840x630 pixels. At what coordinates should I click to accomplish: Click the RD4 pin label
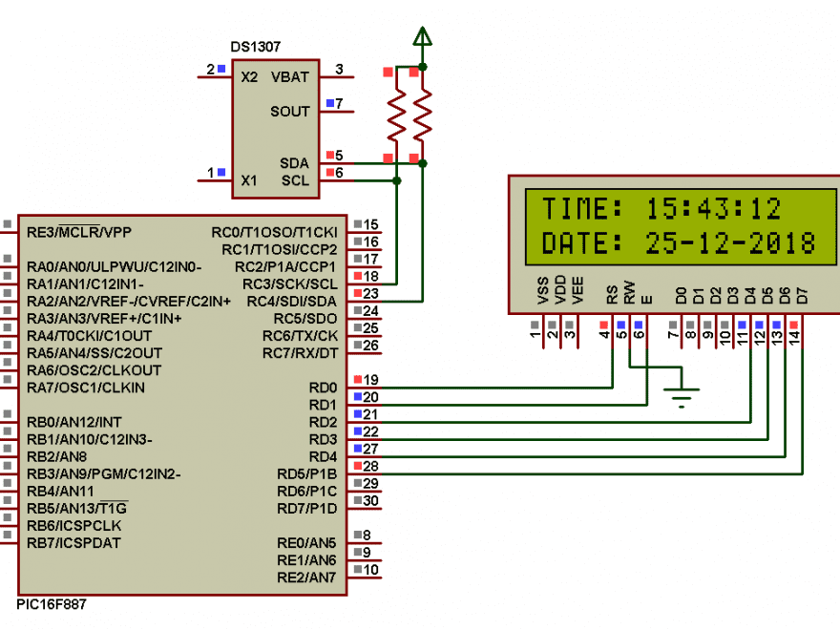click(x=323, y=457)
